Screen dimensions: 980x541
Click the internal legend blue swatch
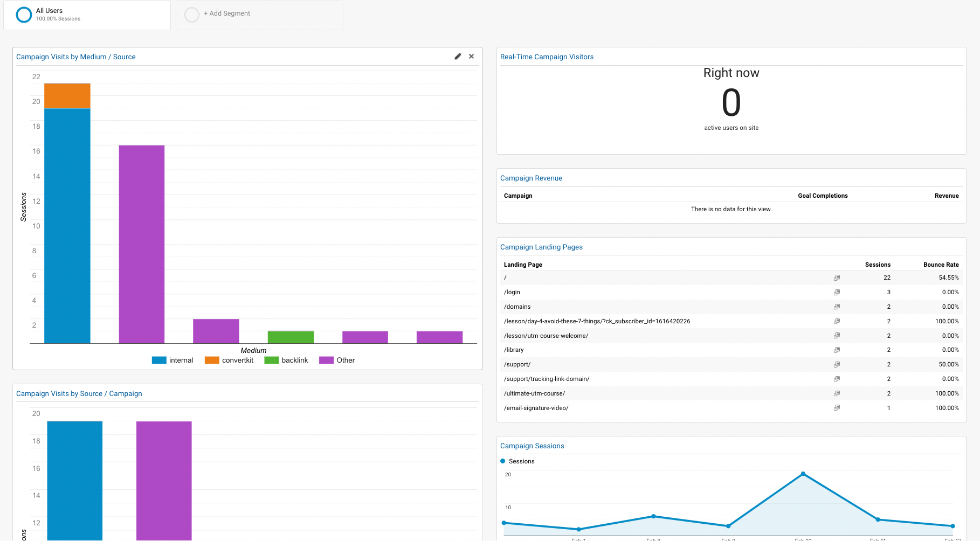click(x=159, y=360)
